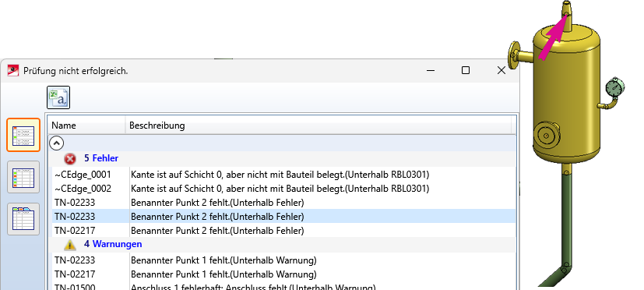The width and height of the screenshot is (644, 290).
Task: Click the pressure gauge on the tank model
Action: (x=615, y=87)
